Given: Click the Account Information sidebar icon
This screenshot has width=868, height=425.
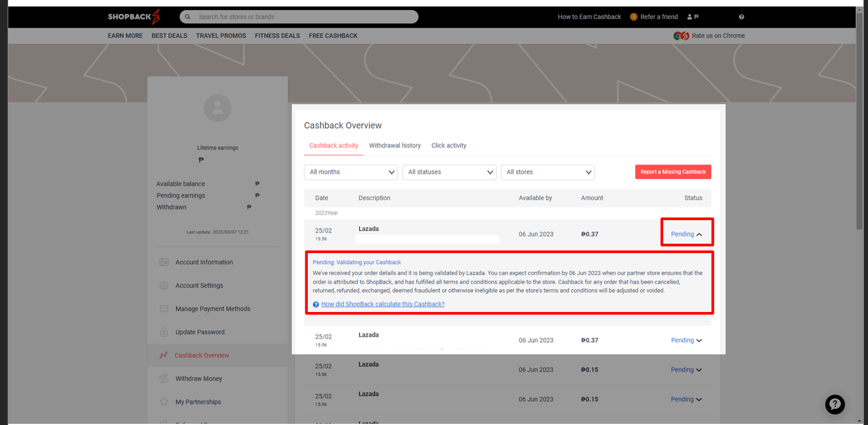Looking at the screenshot, I should click(x=164, y=262).
